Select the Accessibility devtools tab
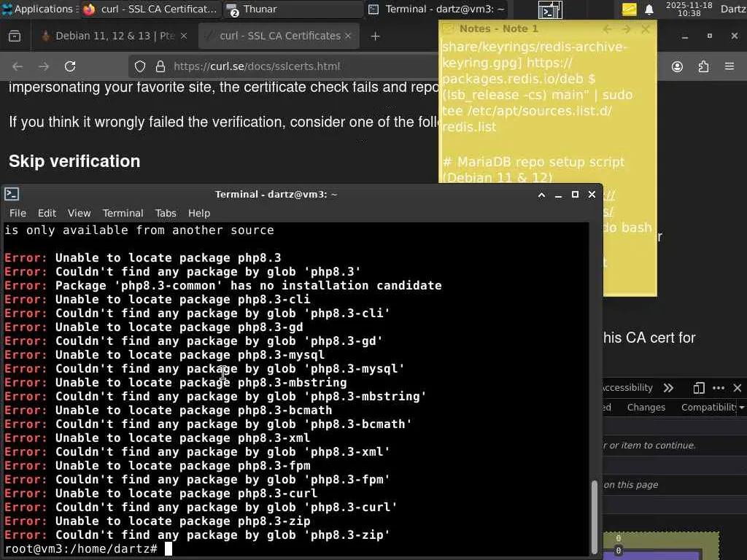Screen dimensions: 747x560 coord(627,388)
